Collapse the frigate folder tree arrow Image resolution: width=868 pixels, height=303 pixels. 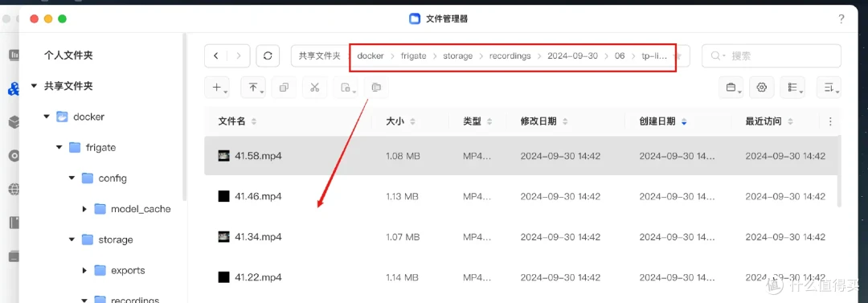coord(59,147)
